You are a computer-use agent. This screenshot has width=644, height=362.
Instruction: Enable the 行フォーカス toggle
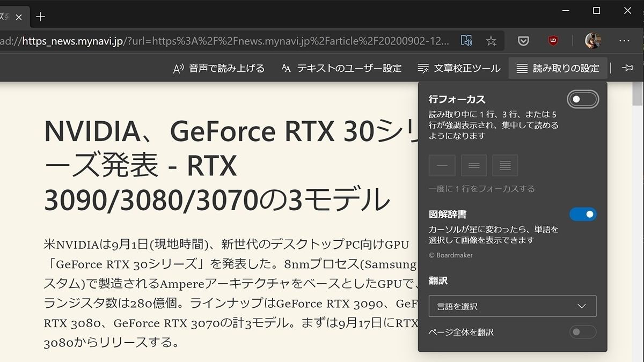[583, 99]
